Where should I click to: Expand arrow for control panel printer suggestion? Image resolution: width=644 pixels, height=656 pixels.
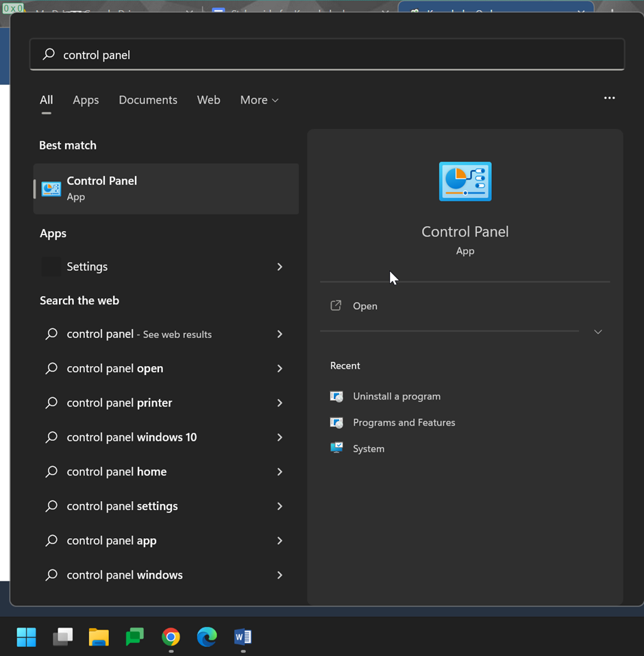point(280,403)
